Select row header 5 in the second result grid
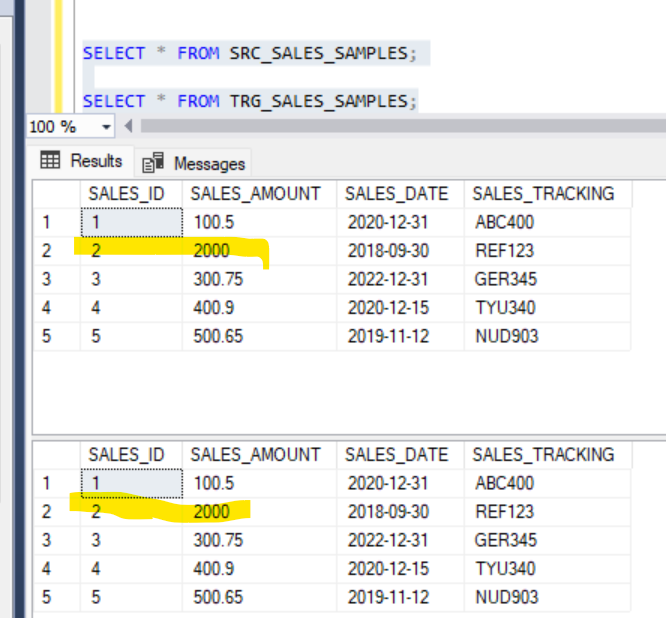This screenshot has width=666, height=618. click(x=47, y=597)
